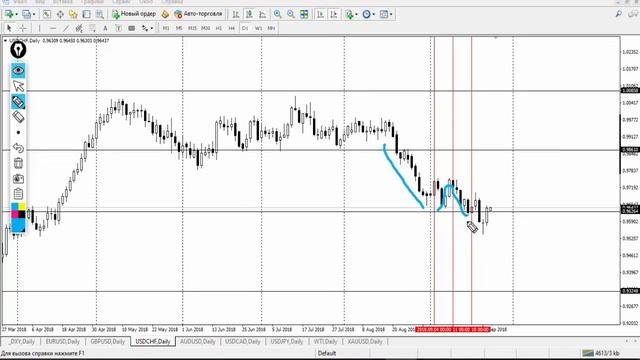
Task: Switch to EURUSD,Daily chart tab
Action: click(x=62, y=341)
